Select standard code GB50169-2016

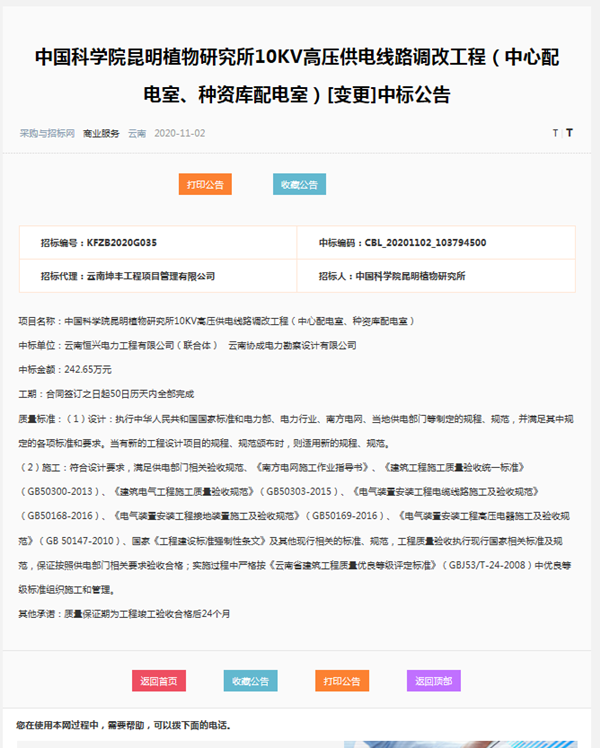[x=345, y=516]
